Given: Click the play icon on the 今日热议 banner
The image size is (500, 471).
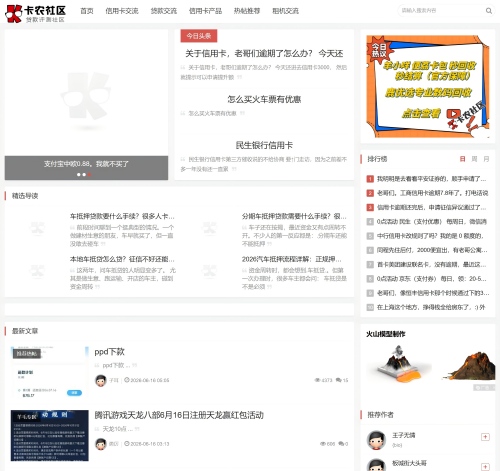Looking at the screenshot, I should click(453, 114).
